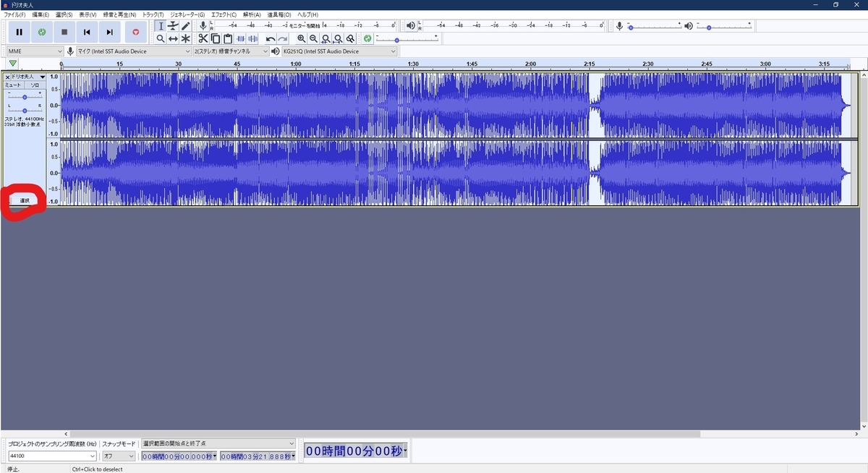Undo the last action
Screen dimensions: 868x473
coord(271,38)
